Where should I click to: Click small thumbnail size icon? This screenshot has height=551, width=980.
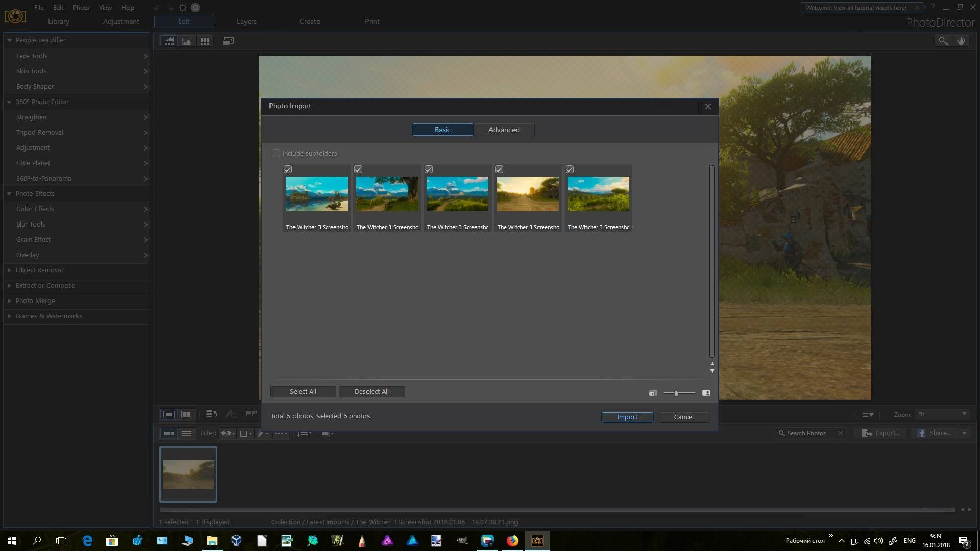pos(653,393)
